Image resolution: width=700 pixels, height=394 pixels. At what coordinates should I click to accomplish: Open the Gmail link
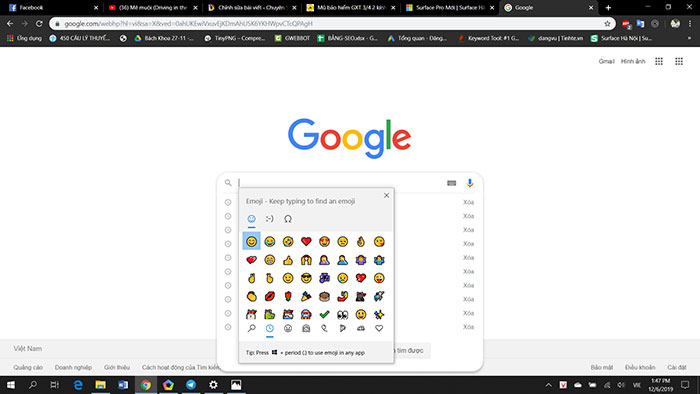pyautogui.click(x=606, y=61)
